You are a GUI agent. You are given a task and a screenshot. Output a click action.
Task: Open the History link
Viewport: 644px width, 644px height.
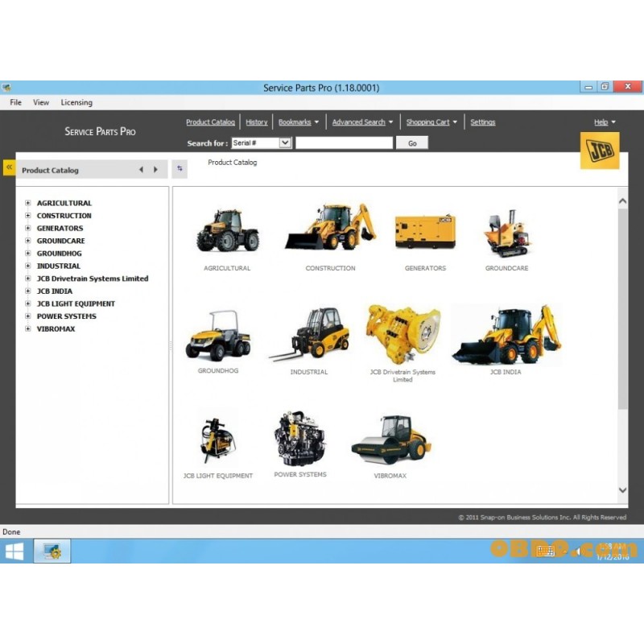256,122
